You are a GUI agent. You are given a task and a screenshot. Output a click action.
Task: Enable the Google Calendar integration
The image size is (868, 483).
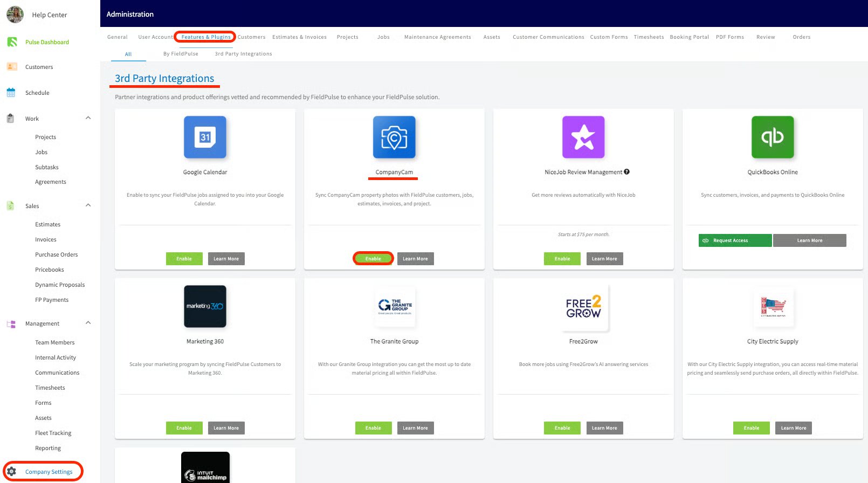[184, 259]
